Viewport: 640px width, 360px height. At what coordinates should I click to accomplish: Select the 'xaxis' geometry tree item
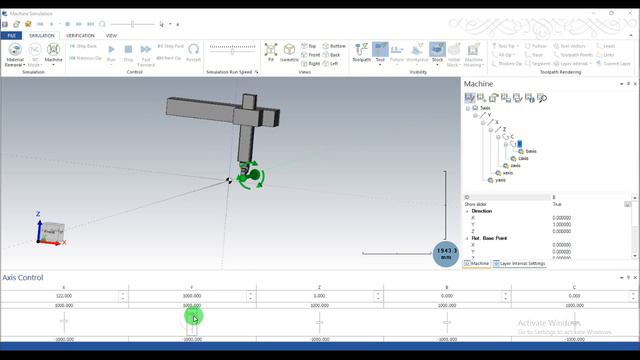(504, 173)
